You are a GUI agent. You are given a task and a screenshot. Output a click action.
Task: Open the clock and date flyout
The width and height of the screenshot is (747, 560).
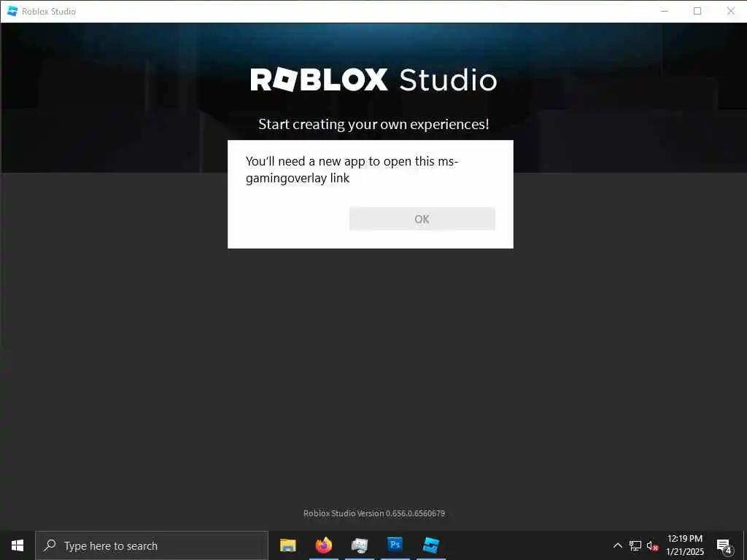(684, 545)
